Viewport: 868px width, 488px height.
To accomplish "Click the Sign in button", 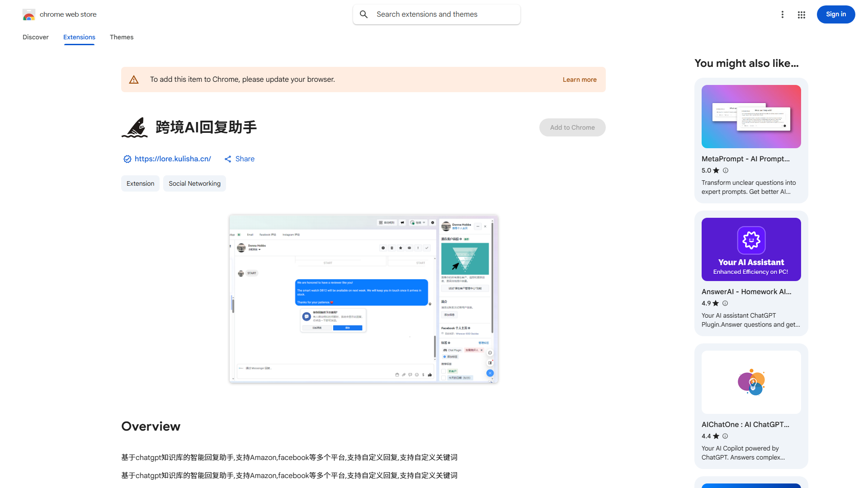I will (835, 14).
